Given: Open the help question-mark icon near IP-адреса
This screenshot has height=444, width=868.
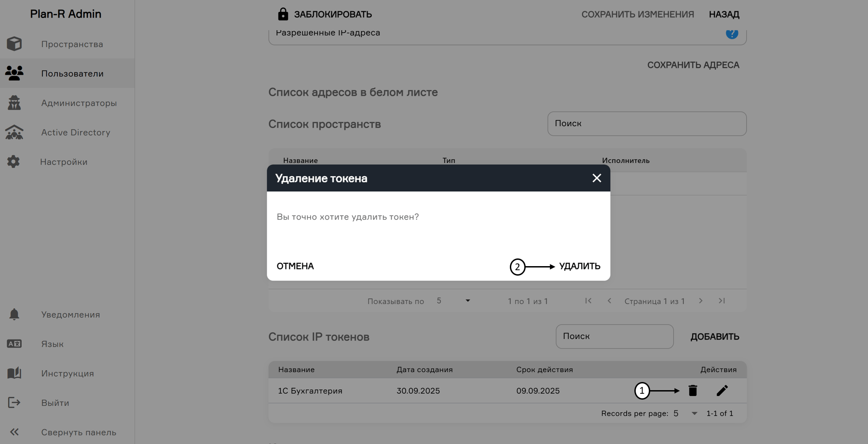Looking at the screenshot, I should click(732, 33).
